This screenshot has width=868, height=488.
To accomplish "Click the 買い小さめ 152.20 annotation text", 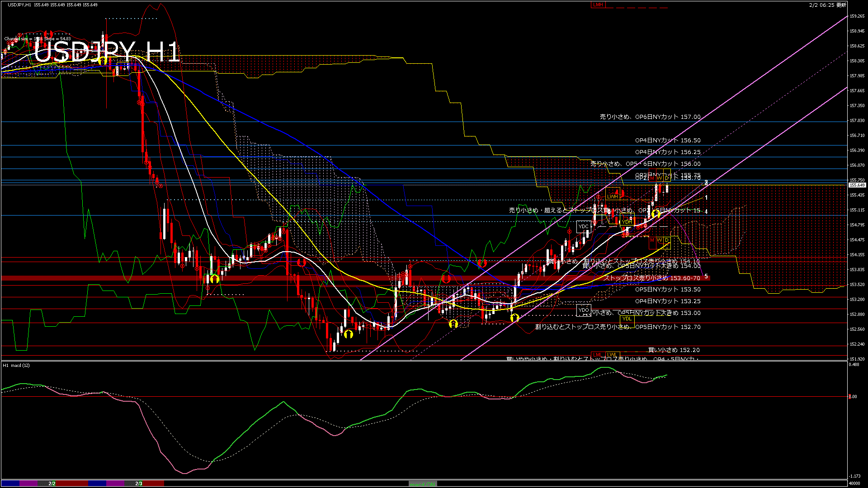I will [674, 350].
